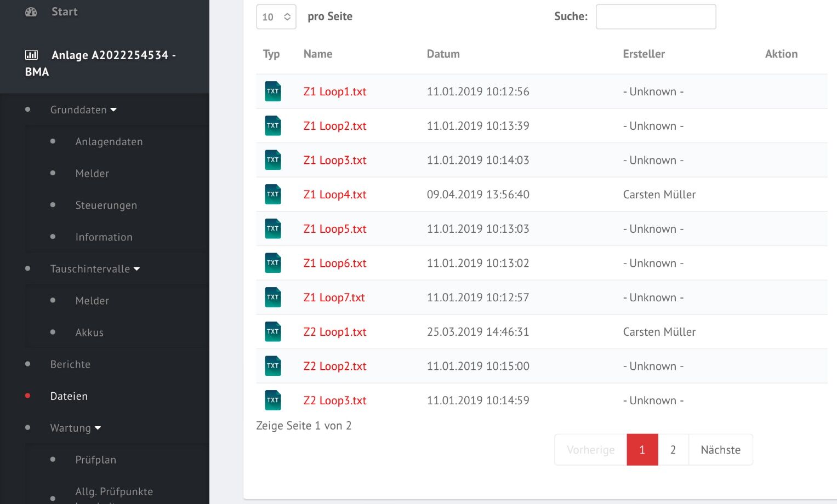Open Steuerungen in the sidebar
The width and height of the screenshot is (837, 504).
106,205
